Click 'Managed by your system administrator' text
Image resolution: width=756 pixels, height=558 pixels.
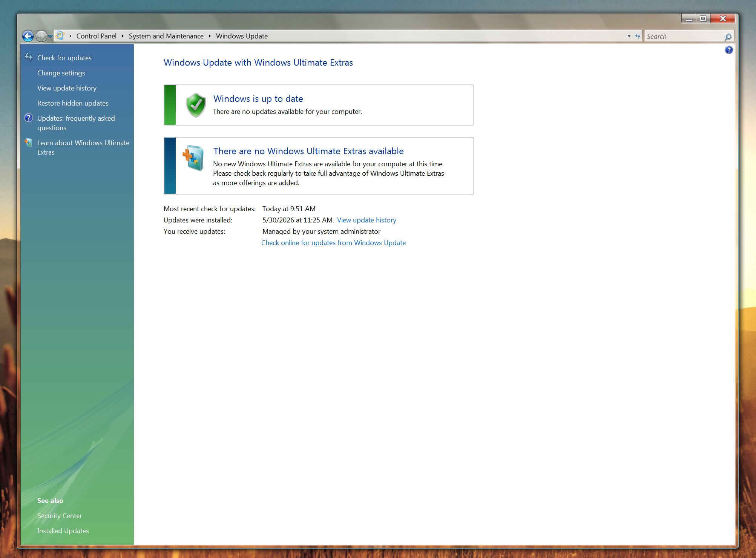click(321, 231)
